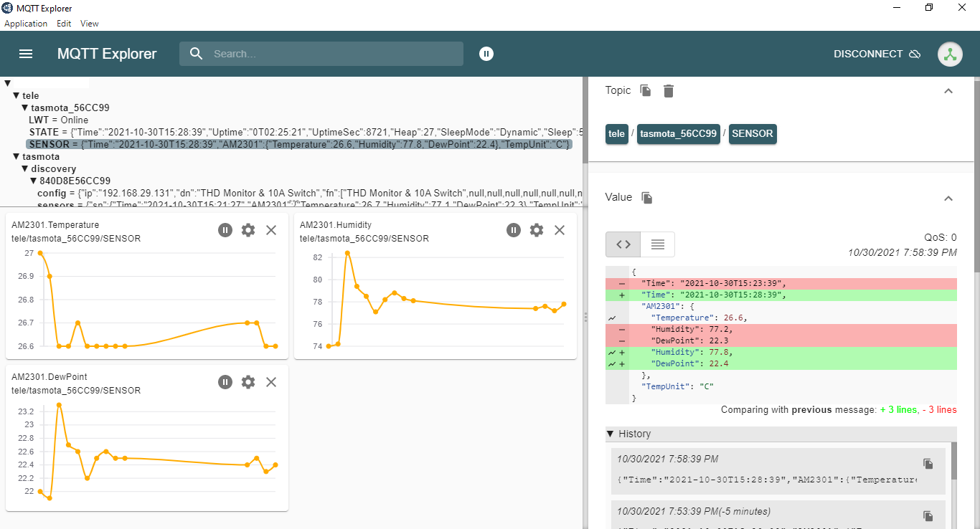Select the SENSOR breadcrumb chip
Screen dimensions: 980x529
[x=753, y=133]
